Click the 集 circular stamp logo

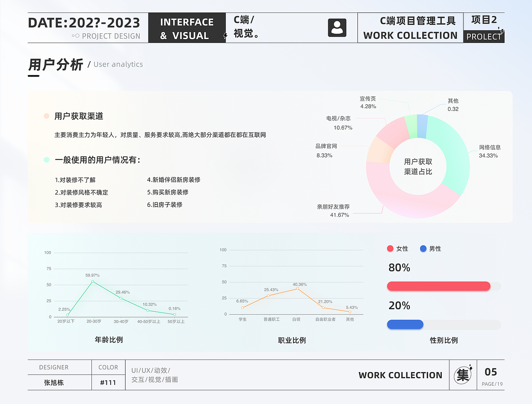tap(463, 375)
